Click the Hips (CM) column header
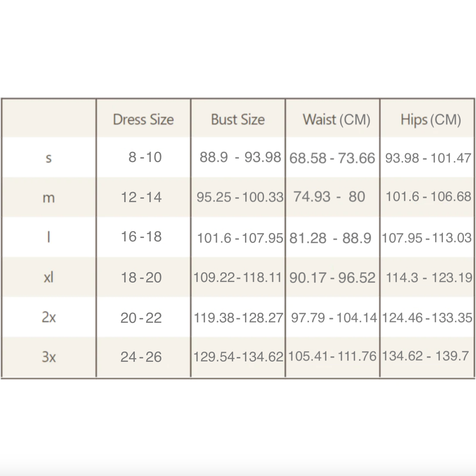 point(431,120)
